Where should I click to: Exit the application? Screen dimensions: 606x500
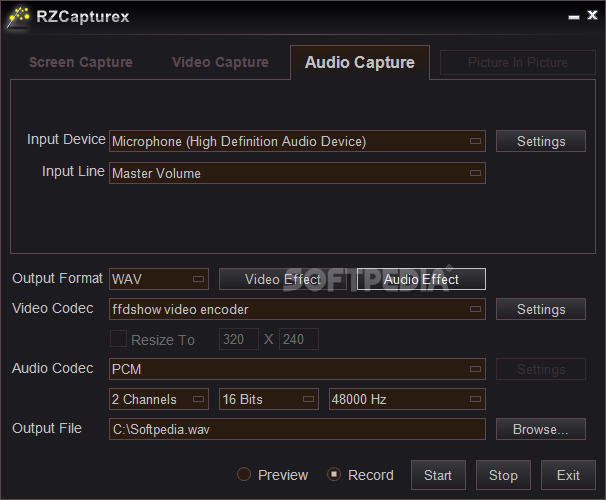(x=568, y=475)
